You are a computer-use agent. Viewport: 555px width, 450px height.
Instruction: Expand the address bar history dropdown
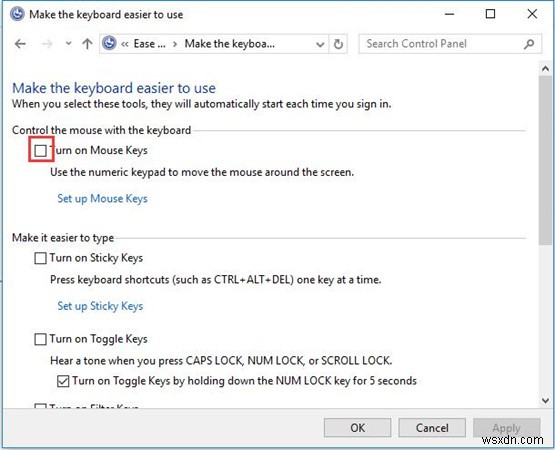click(x=320, y=44)
